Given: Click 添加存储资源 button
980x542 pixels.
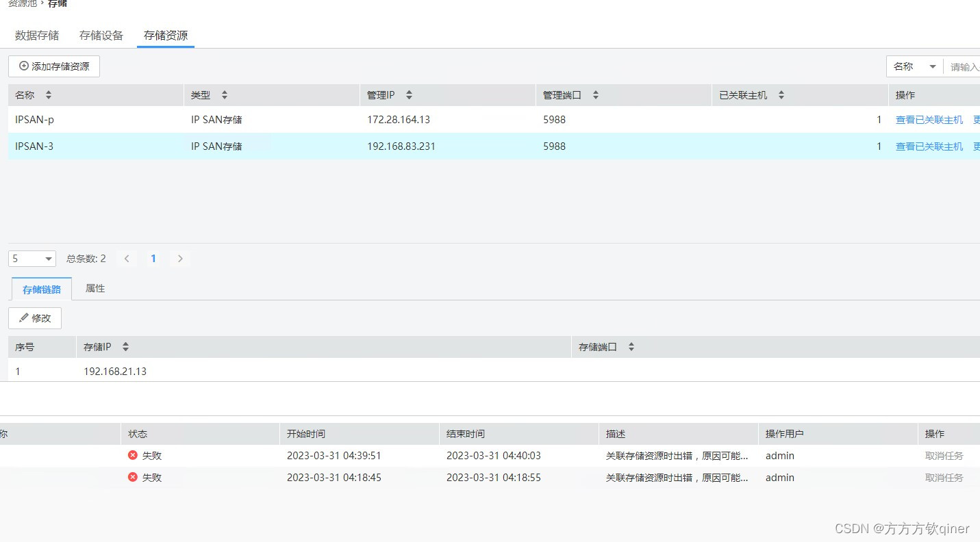Looking at the screenshot, I should point(54,66).
